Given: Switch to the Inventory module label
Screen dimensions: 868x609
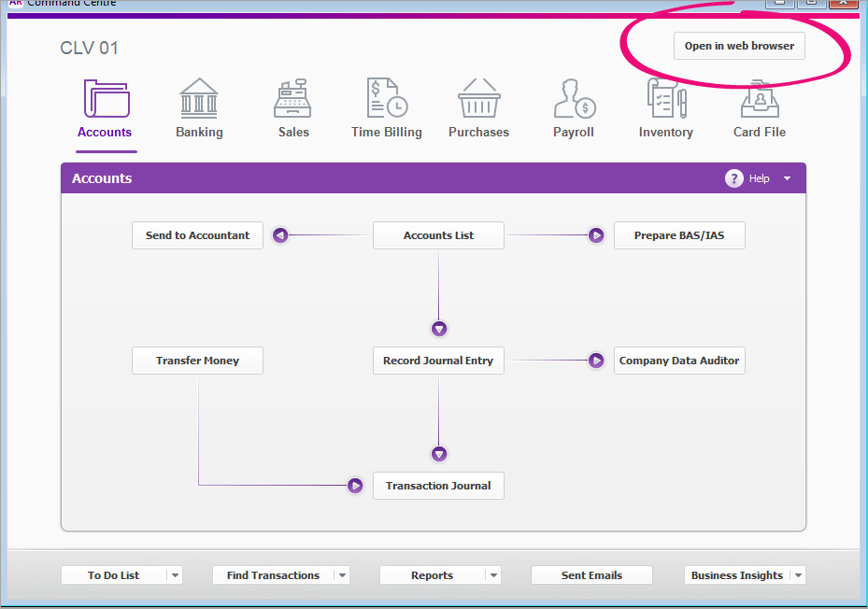Looking at the screenshot, I should pos(666,132).
